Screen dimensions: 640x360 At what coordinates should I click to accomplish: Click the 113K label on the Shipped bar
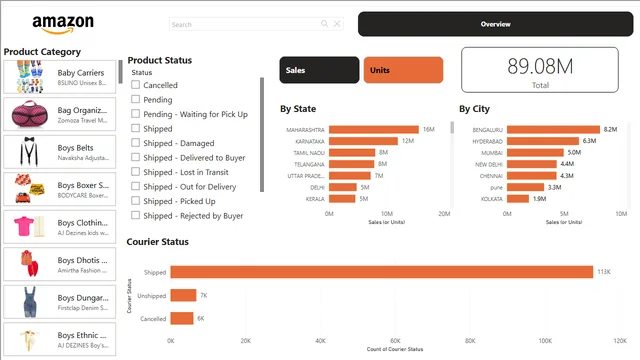[604, 272]
